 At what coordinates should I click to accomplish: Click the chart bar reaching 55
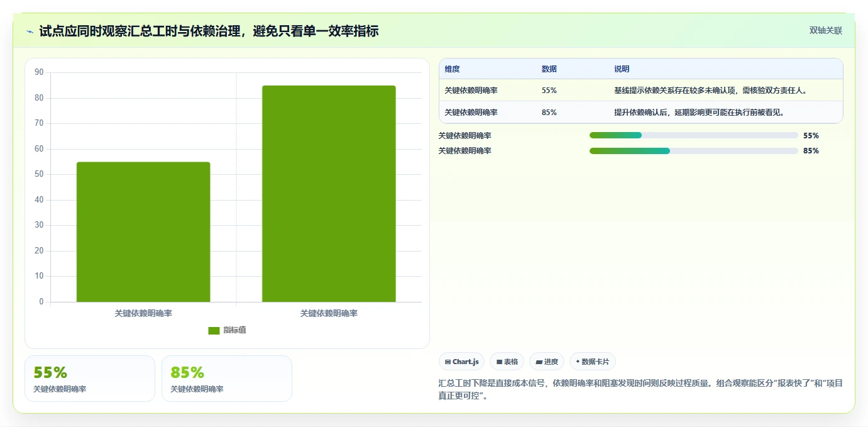(x=143, y=232)
